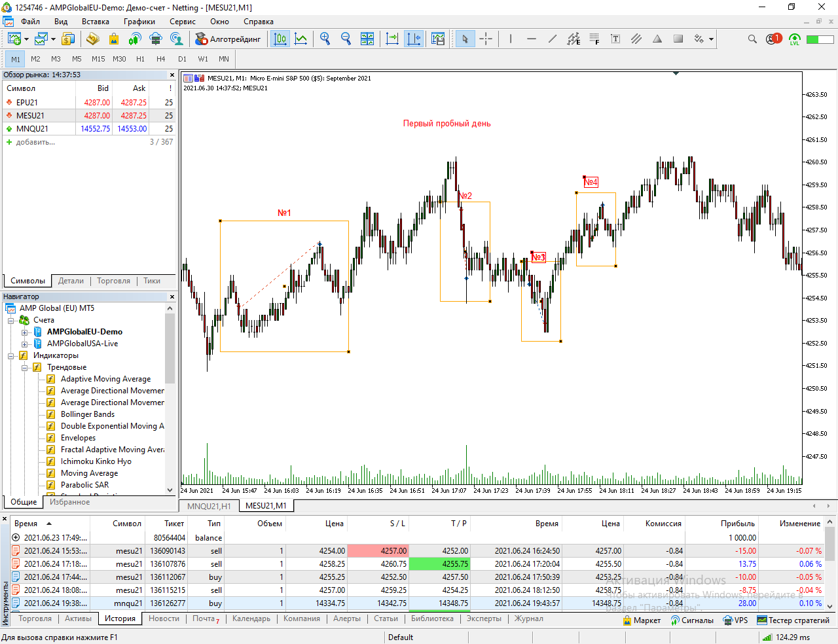Zoom out on the chart

coord(346,39)
